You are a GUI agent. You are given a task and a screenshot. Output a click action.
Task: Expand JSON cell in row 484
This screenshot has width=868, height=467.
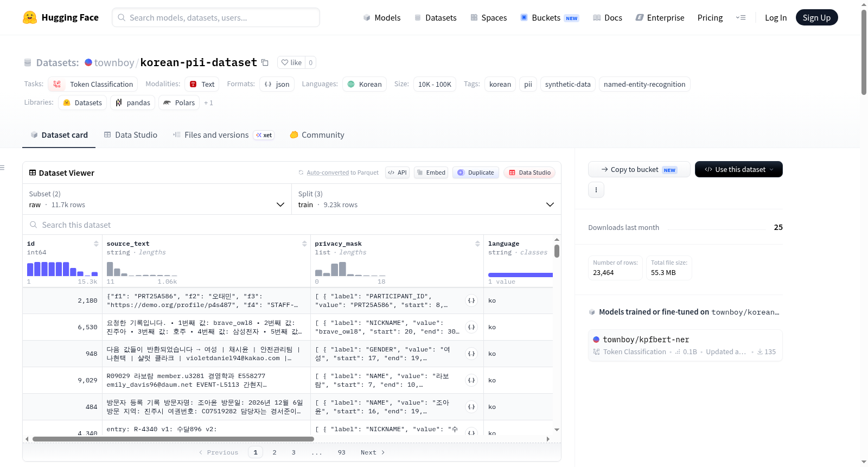(x=471, y=407)
